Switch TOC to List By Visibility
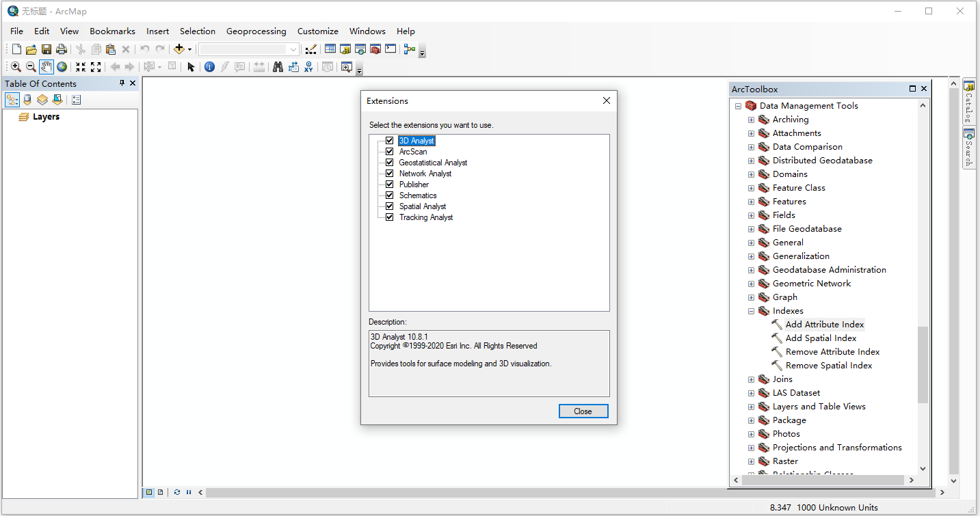This screenshot has width=980, height=516. click(42, 100)
